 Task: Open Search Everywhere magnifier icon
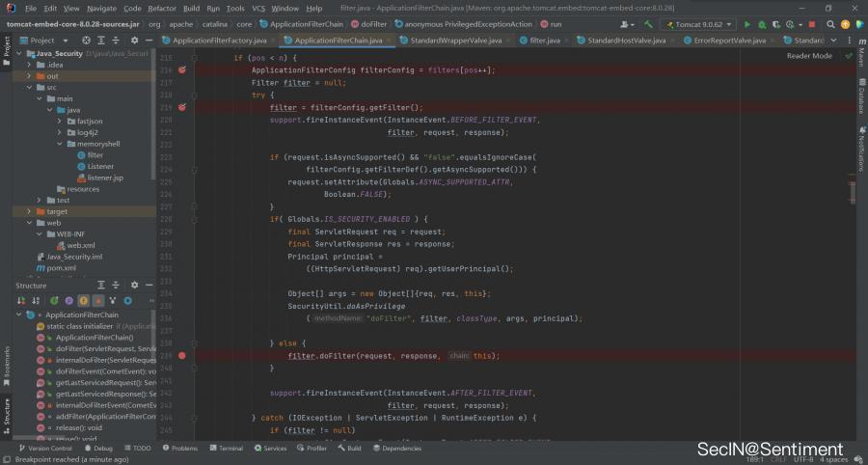pyautogui.click(x=831, y=23)
